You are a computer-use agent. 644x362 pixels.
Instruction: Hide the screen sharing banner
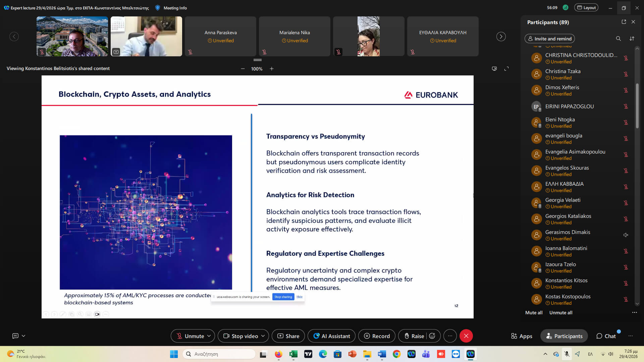(x=300, y=297)
